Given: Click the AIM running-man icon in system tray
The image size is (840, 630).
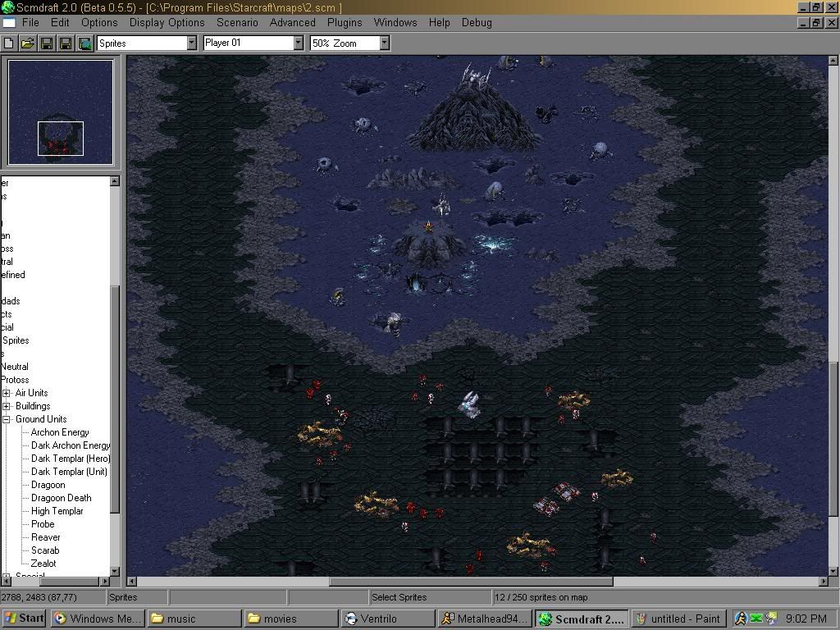Looking at the screenshot, I should pos(741,619).
